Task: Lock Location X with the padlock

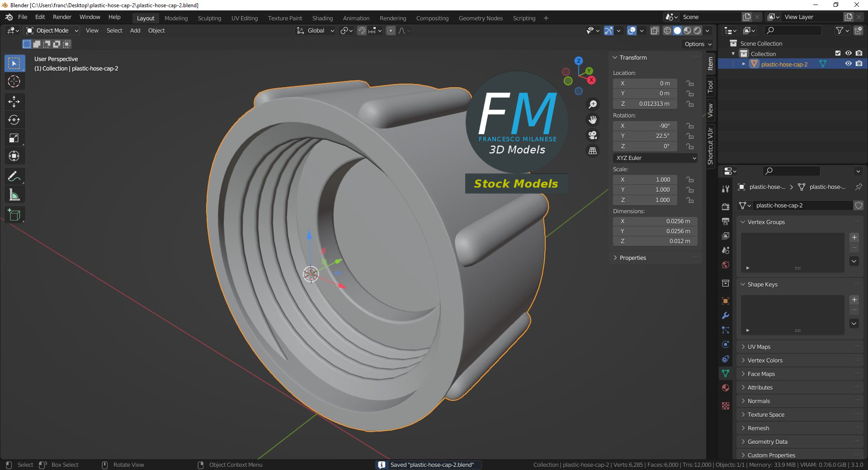Action: pos(690,84)
